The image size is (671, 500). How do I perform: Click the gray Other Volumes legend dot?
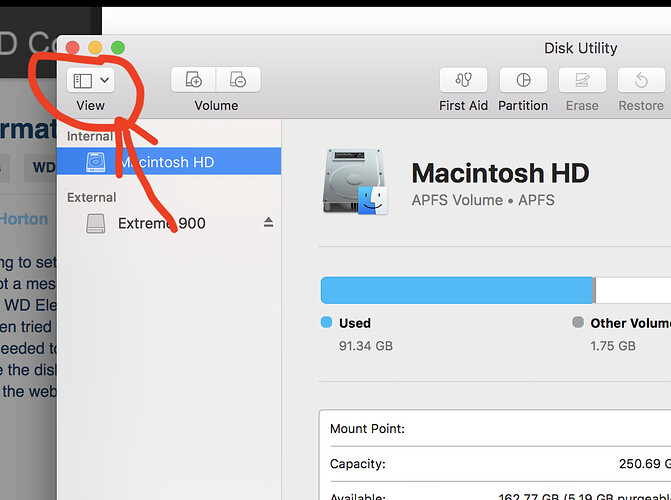point(578,322)
